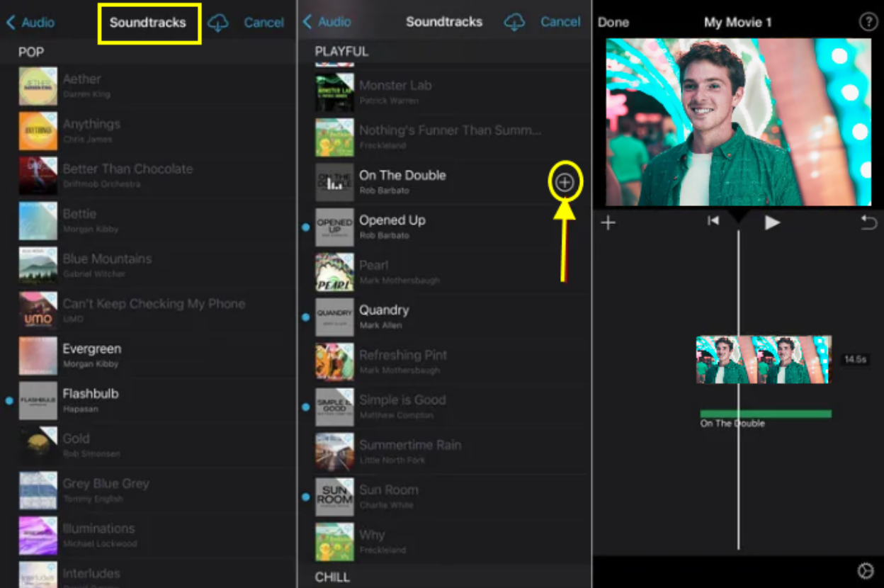Select the Refreshing Pint song title

403,355
